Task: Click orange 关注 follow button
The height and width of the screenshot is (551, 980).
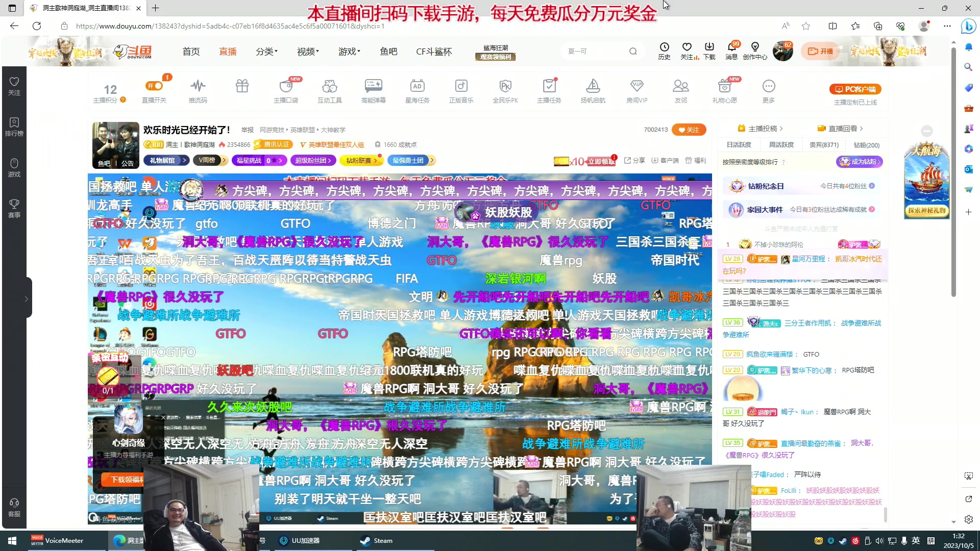Action: coord(689,130)
